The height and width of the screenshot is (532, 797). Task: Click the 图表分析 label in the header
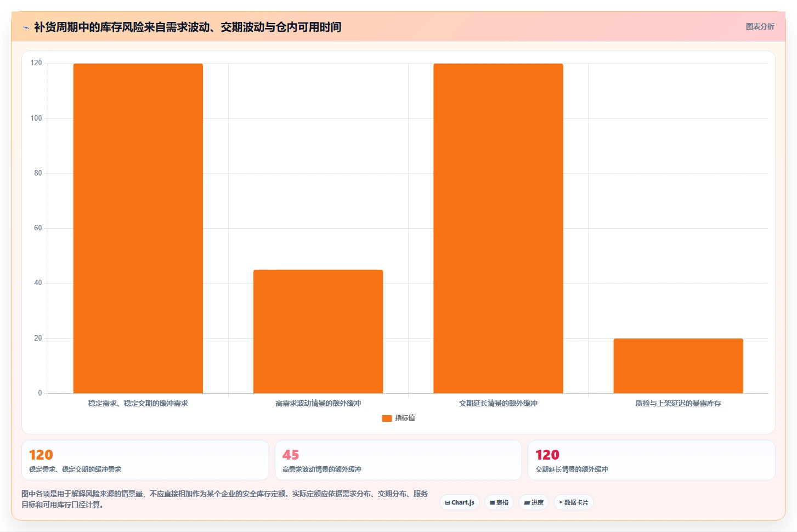pos(760,26)
